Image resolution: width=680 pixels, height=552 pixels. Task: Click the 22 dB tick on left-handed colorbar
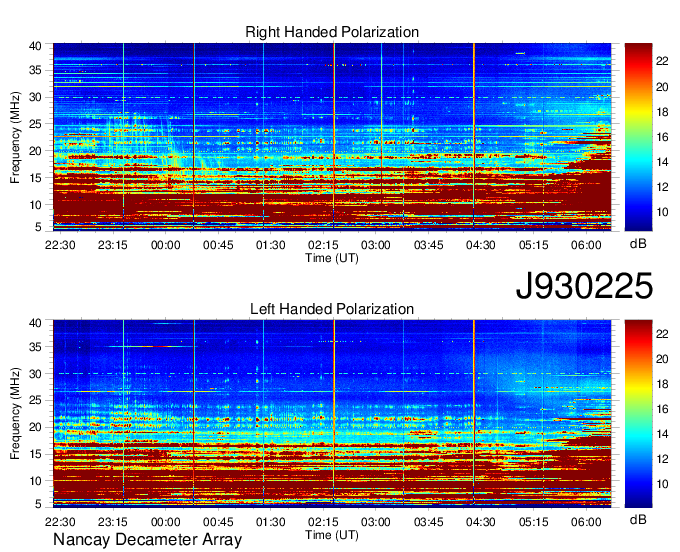(x=662, y=334)
